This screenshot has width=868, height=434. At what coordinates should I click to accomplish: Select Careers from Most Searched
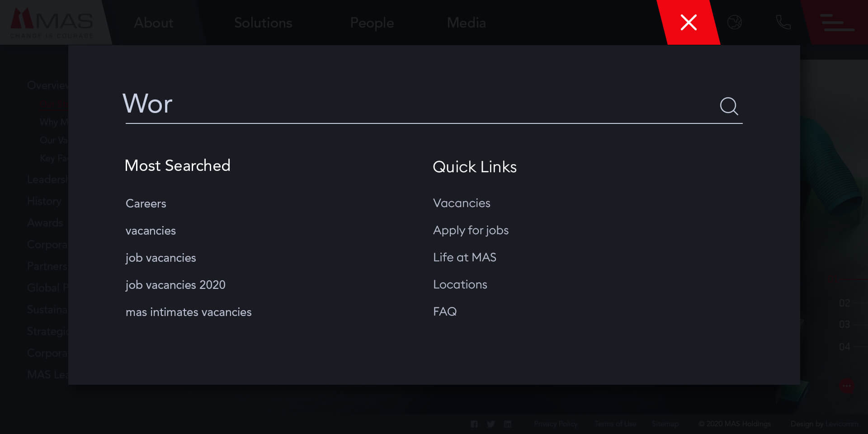pyautogui.click(x=146, y=203)
